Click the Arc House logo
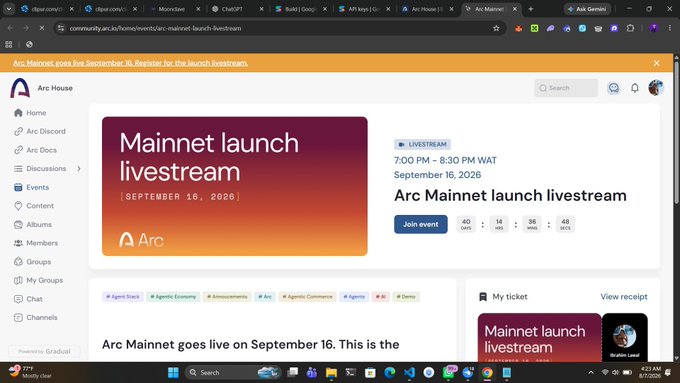 [x=20, y=88]
